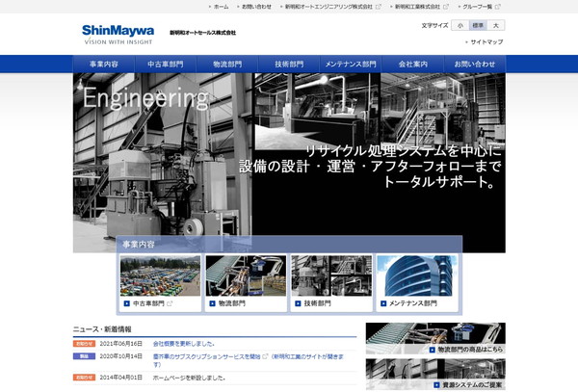
Task: Open the blue building thumbnail for メンテナンス部門
Action: click(x=417, y=275)
